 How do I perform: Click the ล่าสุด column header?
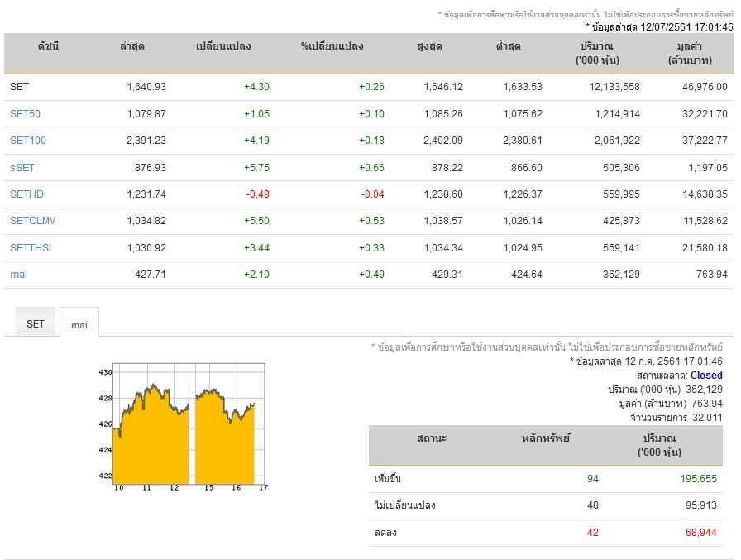(131, 46)
